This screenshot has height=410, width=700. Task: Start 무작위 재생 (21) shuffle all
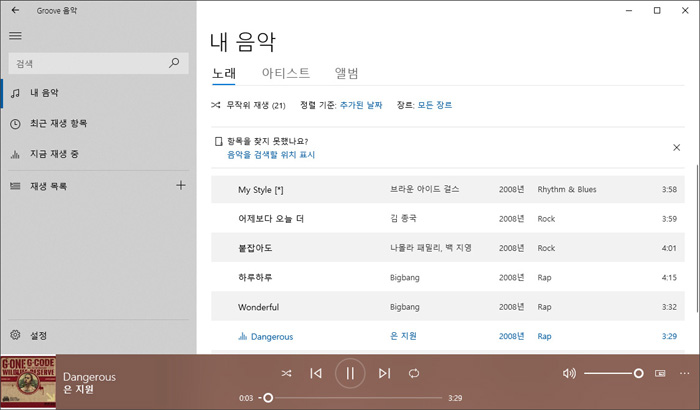[x=249, y=105]
